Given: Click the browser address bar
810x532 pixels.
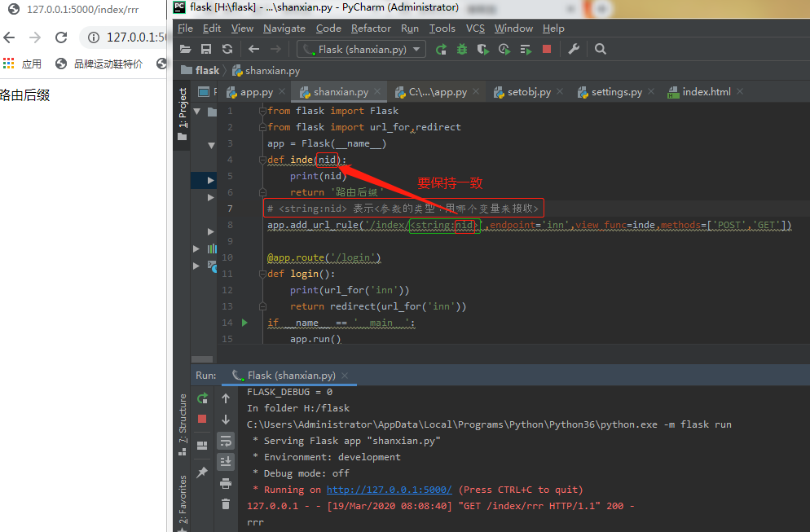Looking at the screenshot, I should pyautogui.click(x=124, y=37).
